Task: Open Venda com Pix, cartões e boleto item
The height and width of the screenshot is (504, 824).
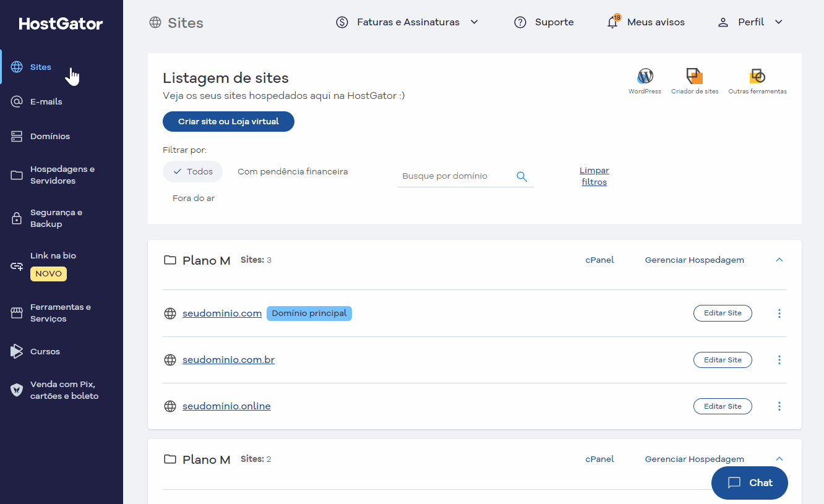Action: click(x=61, y=390)
